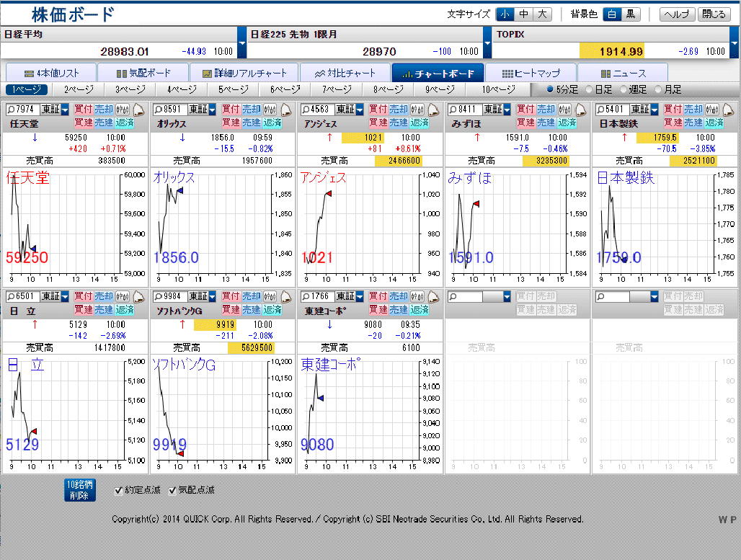
Task: Click the 任天堂 5-minute chart
Action: point(75,227)
